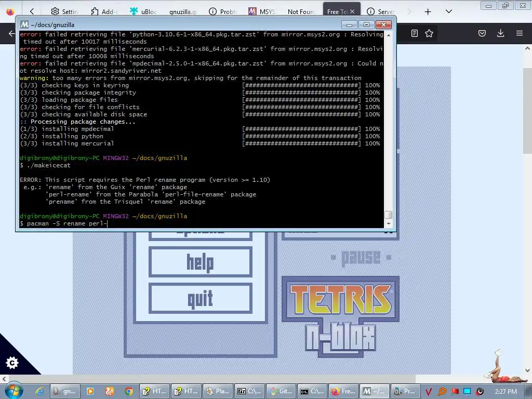
Task: Go back in Firefox tab history arrow
Action: pos(32,11)
